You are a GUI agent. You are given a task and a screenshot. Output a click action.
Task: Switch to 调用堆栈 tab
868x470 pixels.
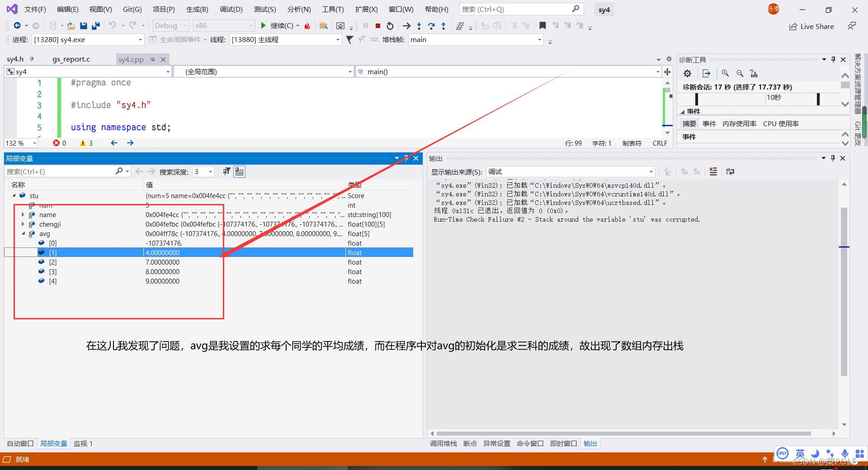(x=443, y=443)
